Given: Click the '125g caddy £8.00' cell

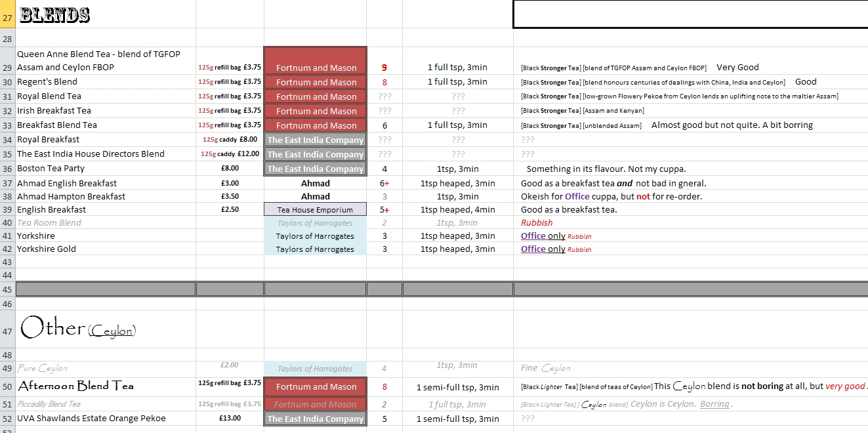Looking at the screenshot, I should (x=230, y=140).
